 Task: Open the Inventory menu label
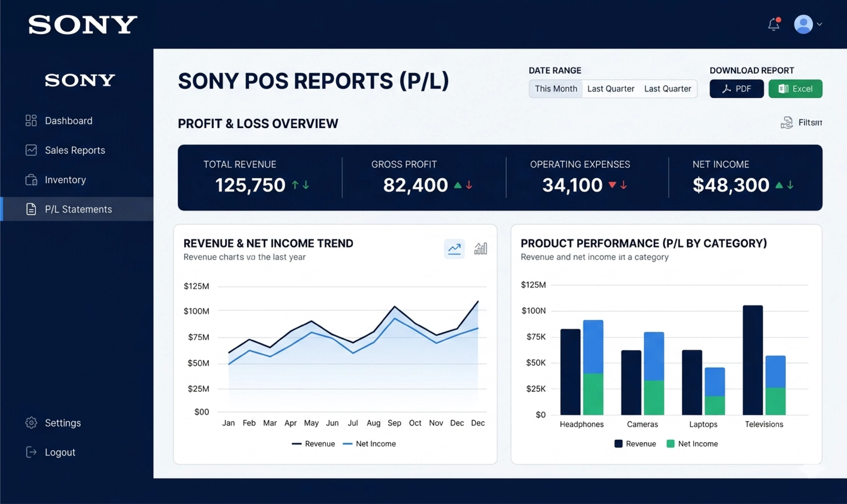[x=66, y=180]
